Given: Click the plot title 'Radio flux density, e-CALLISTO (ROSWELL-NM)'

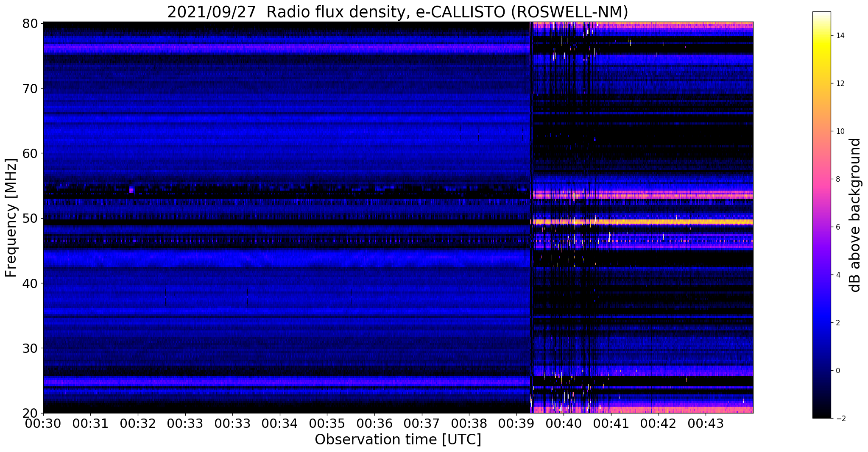Looking at the screenshot, I should tap(447, 12).
